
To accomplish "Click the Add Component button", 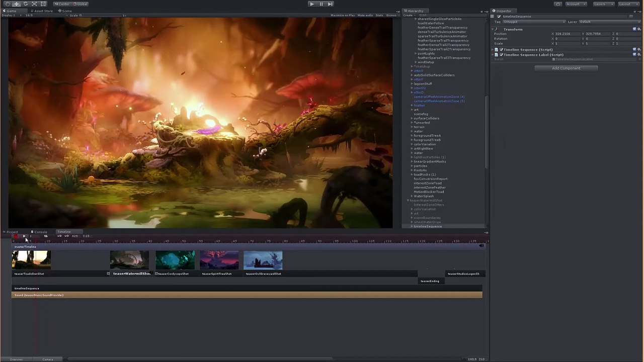I will 566,68.
